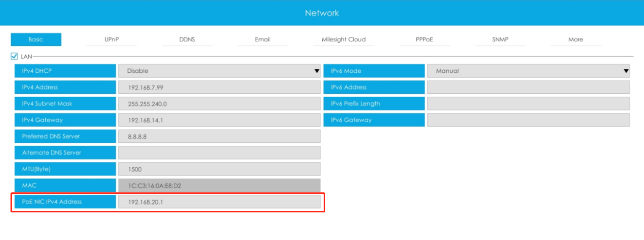
Task: Click the IPv4 Subnet Mask label
Action: 65,103
